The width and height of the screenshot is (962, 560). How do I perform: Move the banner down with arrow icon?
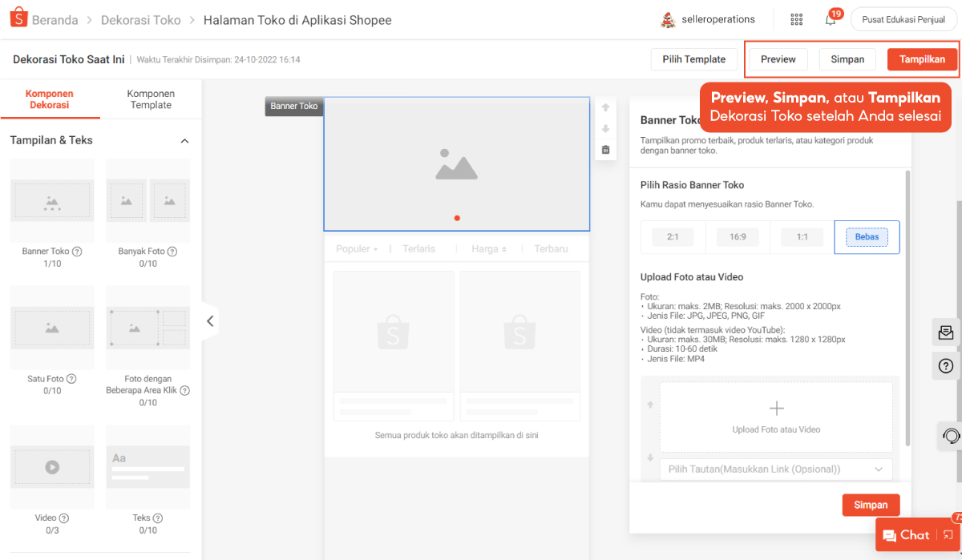coord(605,129)
